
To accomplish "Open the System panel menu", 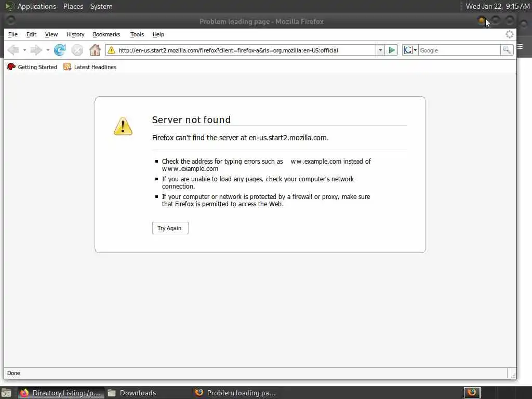I will 101,6.
